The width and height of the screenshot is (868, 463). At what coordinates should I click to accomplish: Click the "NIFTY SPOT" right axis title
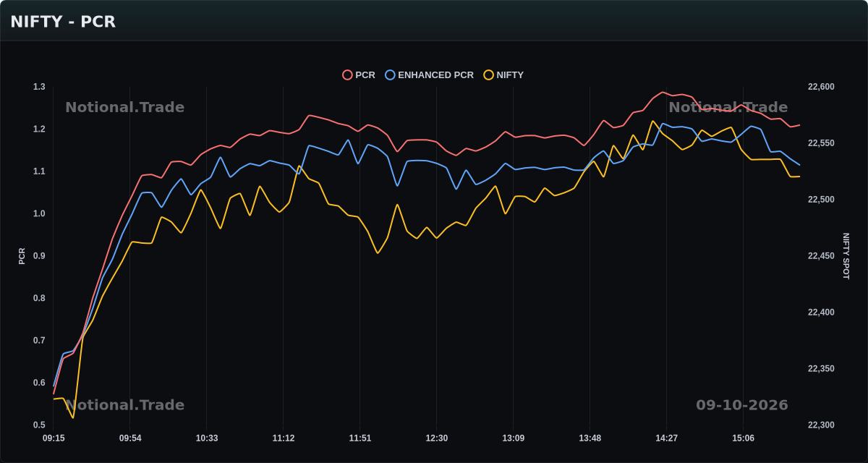(x=846, y=256)
